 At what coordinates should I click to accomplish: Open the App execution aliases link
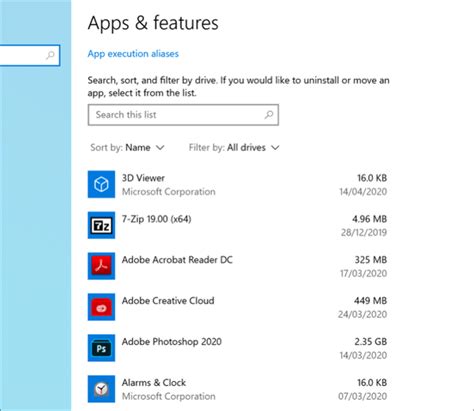click(x=133, y=54)
